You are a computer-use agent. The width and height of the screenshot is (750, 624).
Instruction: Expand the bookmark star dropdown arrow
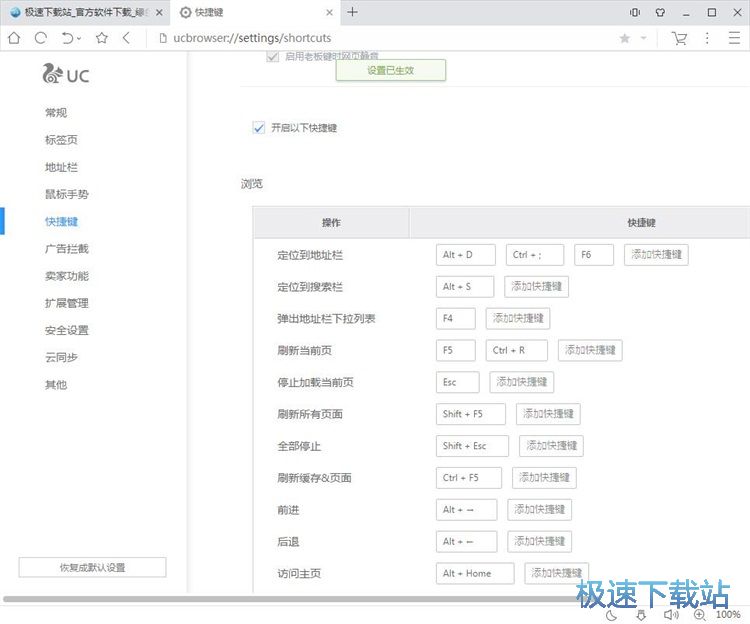643,38
